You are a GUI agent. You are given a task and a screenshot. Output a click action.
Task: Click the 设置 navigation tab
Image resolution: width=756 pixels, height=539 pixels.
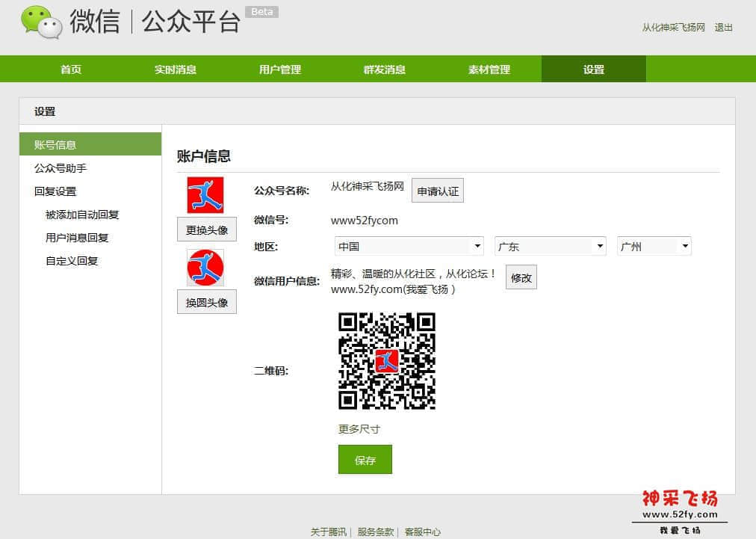[593, 70]
